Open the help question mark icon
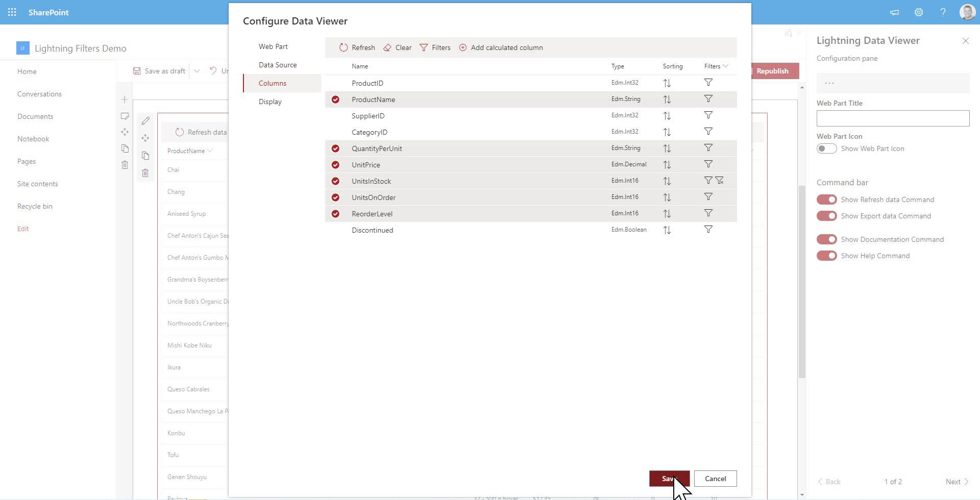Viewport: 980px width, 500px height. 943,12
